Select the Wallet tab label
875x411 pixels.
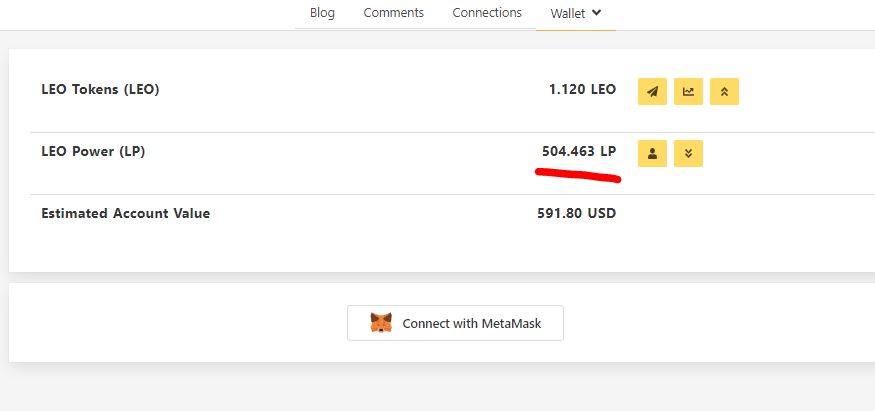click(x=568, y=13)
